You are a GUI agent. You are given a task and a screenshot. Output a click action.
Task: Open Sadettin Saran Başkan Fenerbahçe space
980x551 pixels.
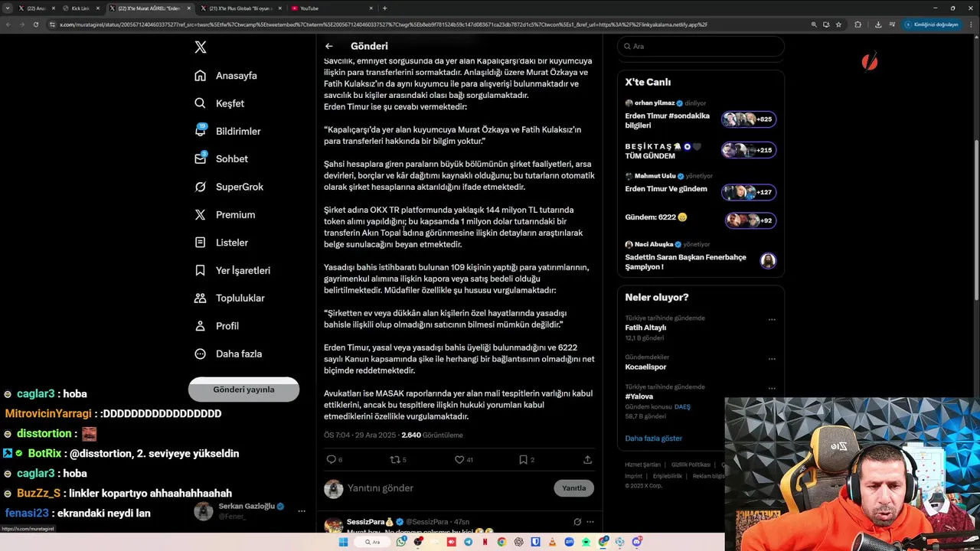[701, 256]
